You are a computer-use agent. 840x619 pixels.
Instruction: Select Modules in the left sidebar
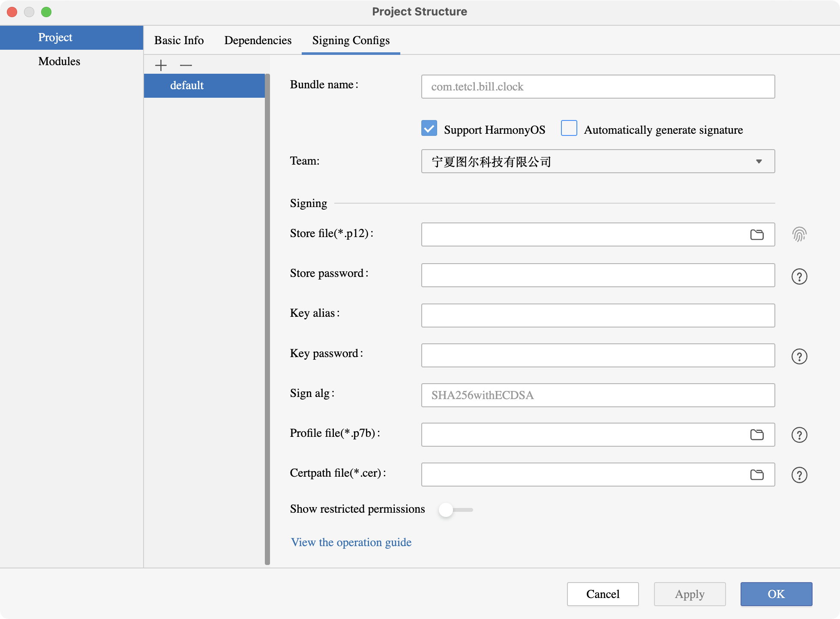click(x=59, y=61)
